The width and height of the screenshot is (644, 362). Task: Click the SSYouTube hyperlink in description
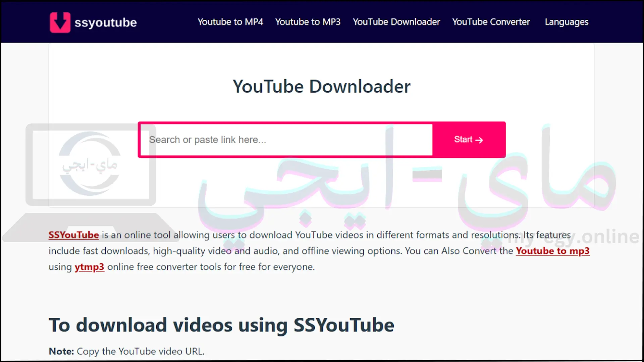pyautogui.click(x=74, y=234)
